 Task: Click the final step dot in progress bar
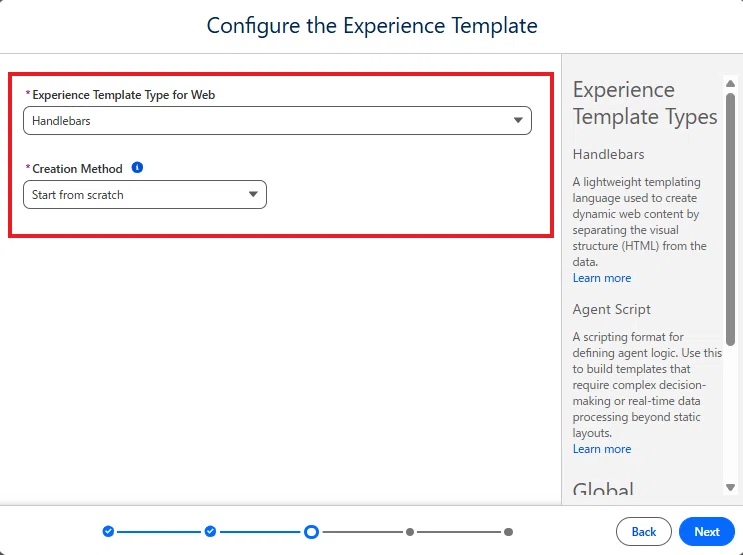pos(508,532)
